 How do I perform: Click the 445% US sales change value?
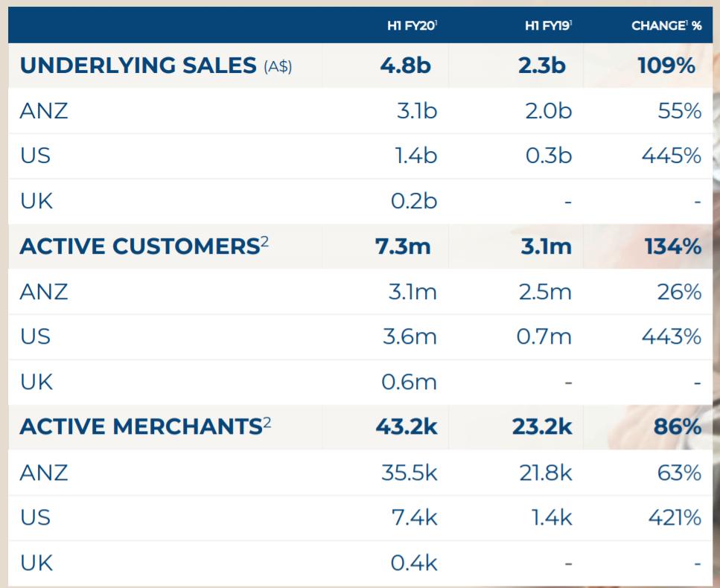[x=672, y=156]
